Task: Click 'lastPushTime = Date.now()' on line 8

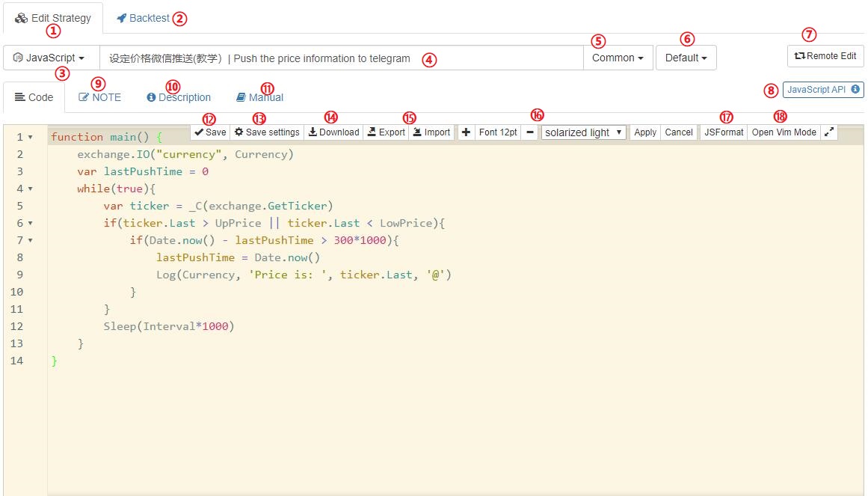Action: [238, 257]
